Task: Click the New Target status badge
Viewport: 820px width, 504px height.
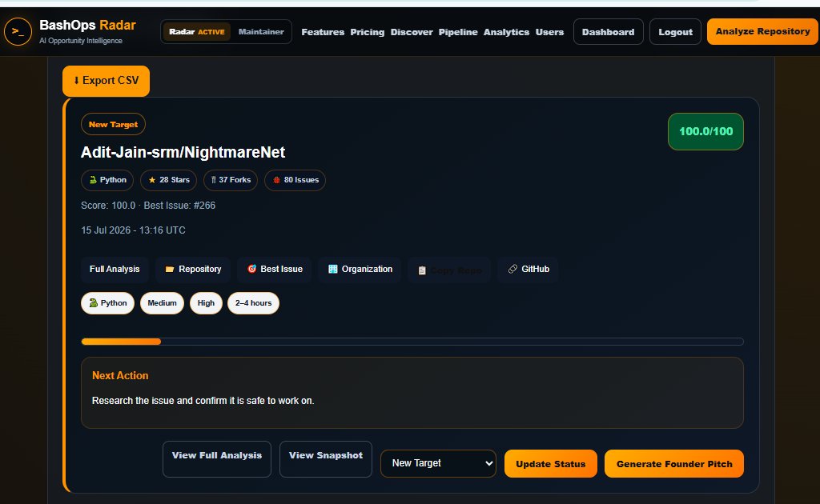Action: pyautogui.click(x=113, y=124)
